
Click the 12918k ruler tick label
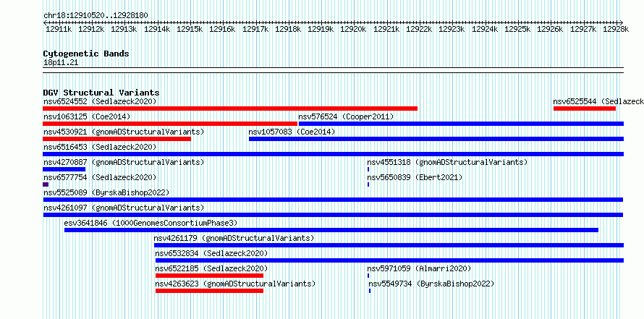(x=288, y=29)
